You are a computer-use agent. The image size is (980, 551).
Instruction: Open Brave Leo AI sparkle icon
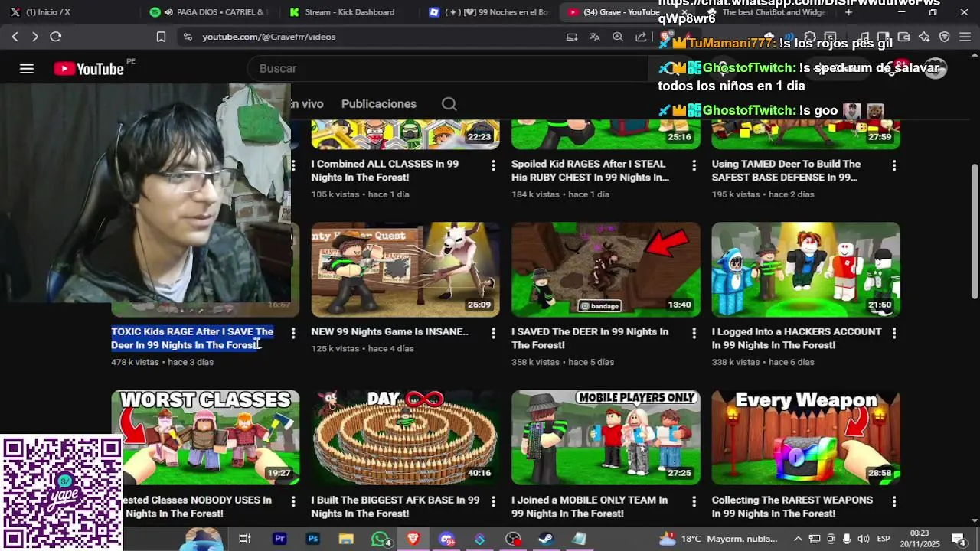point(924,37)
